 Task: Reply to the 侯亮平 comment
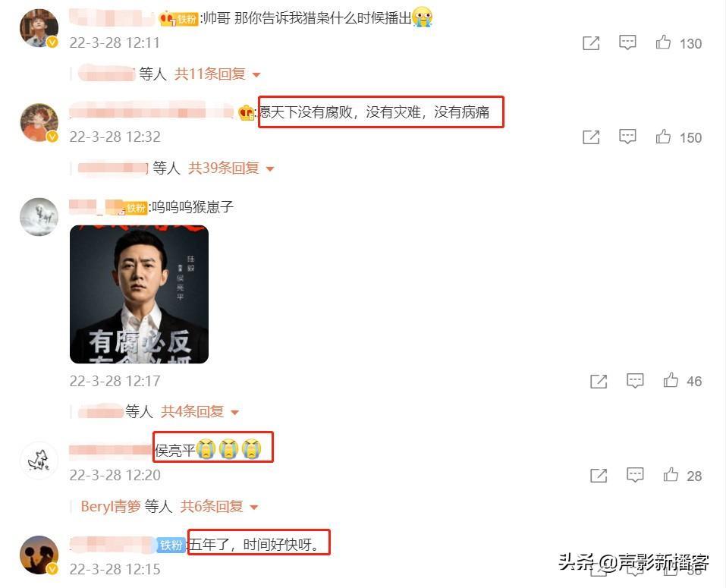pos(635,475)
